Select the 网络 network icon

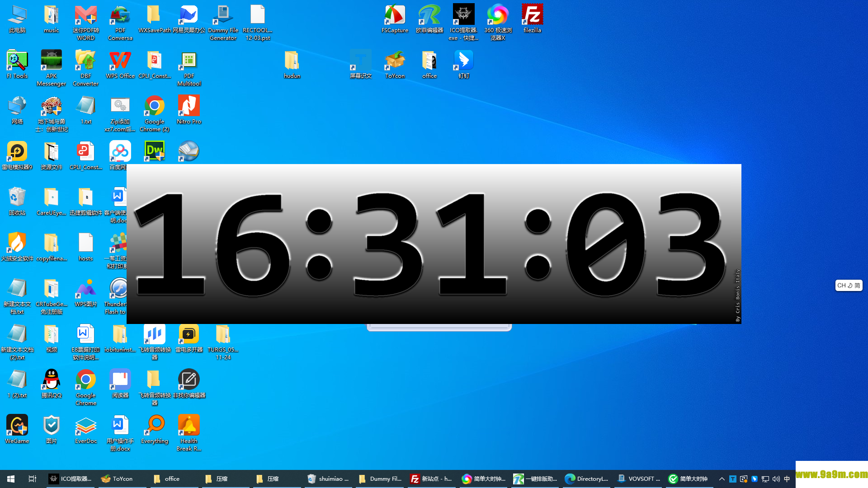(x=17, y=110)
